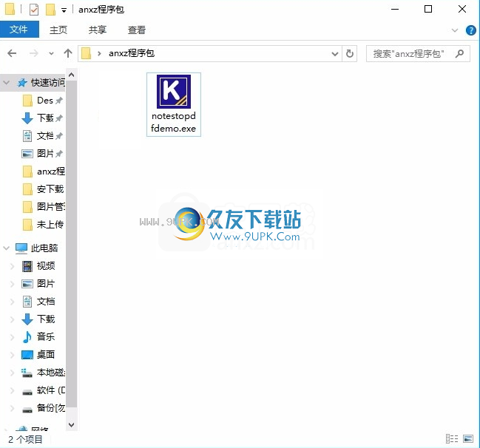480x448 pixels.
Task: Expand the 软件 drive node
Action: point(13,390)
